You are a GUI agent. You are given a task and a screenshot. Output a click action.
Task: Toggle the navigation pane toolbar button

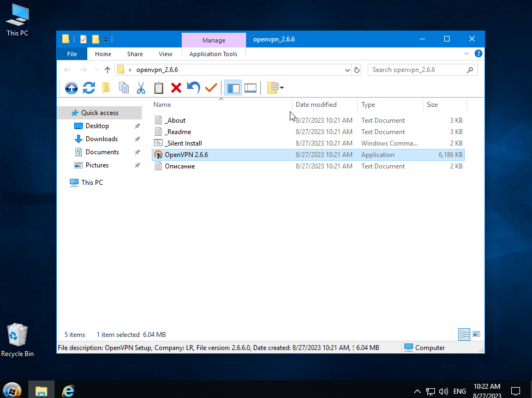tap(233, 88)
